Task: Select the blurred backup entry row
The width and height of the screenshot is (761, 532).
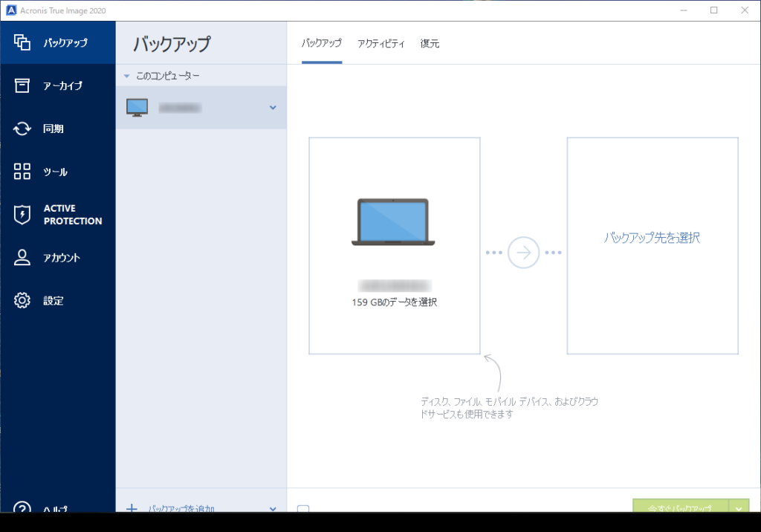Action: [201, 107]
